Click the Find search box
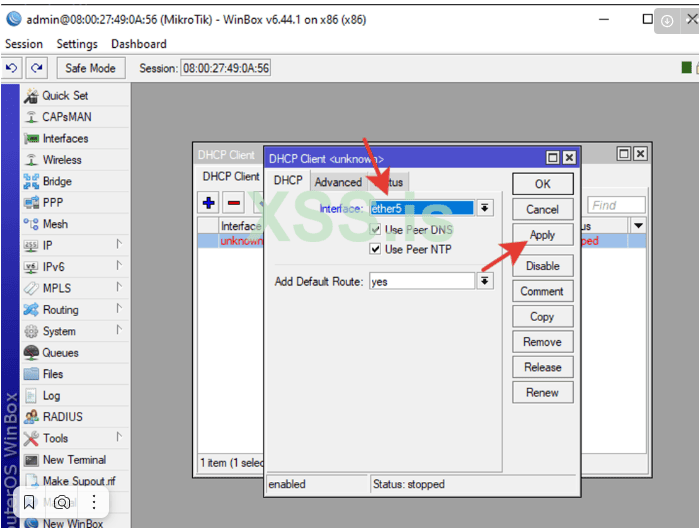This screenshot has width=699, height=528. [616, 205]
